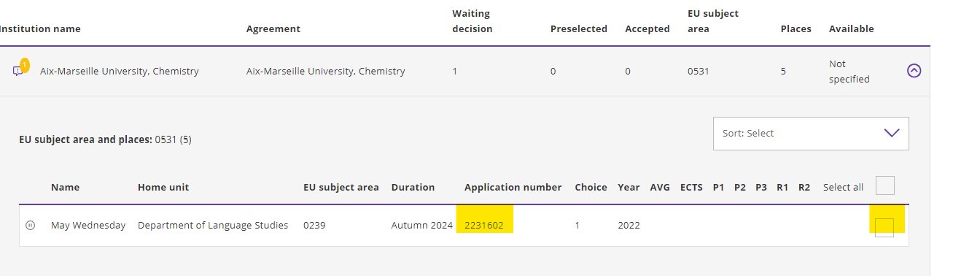Image resolution: width=980 pixels, height=276 pixels.
Task: Click the Select all label
Action: point(843,188)
